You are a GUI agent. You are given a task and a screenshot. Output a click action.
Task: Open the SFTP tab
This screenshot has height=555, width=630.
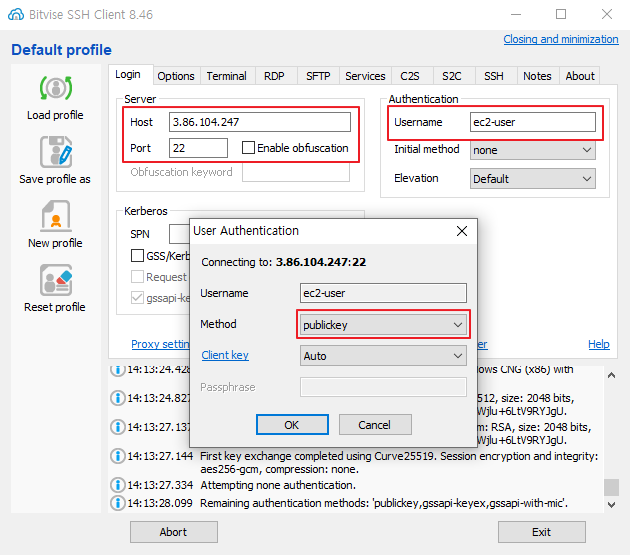pyautogui.click(x=318, y=76)
